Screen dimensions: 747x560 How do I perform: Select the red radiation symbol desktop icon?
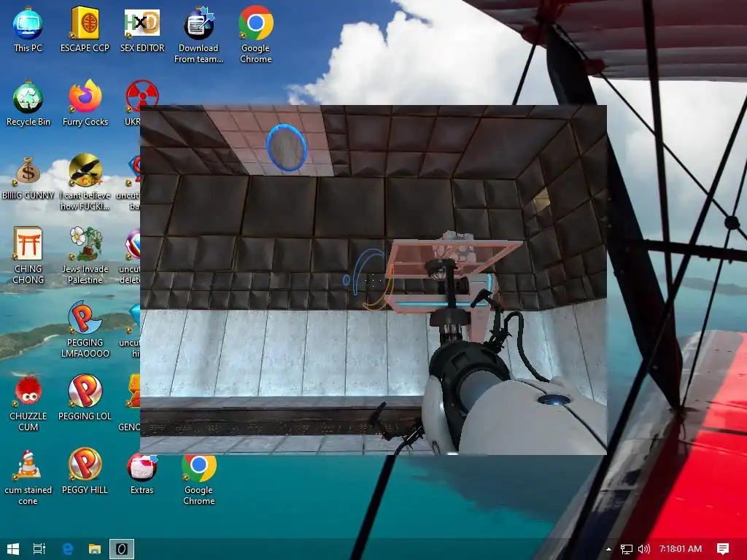pyautogui.click(x=142, y=96)
